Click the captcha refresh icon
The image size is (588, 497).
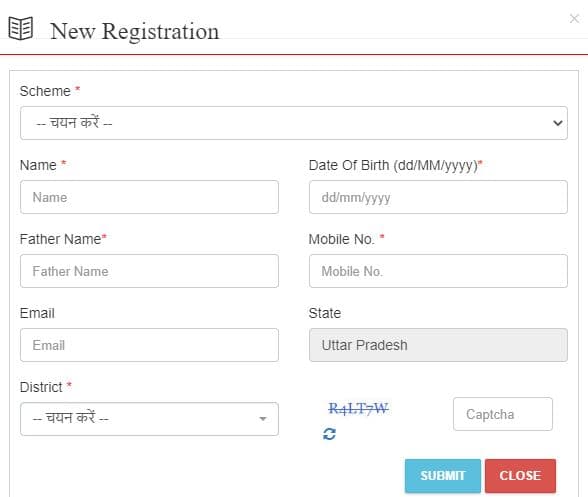click(329, 434)
